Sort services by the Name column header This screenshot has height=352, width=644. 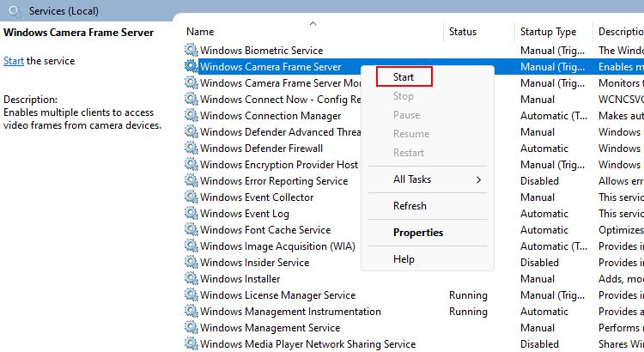pyautogui.click(x=200, y=32)
